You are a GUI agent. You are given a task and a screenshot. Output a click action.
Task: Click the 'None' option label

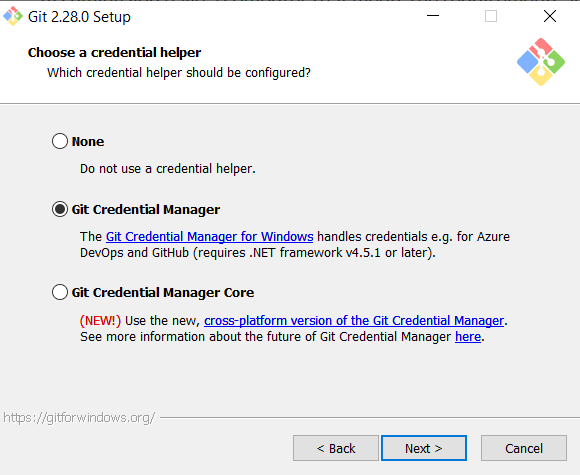(88, 142)
